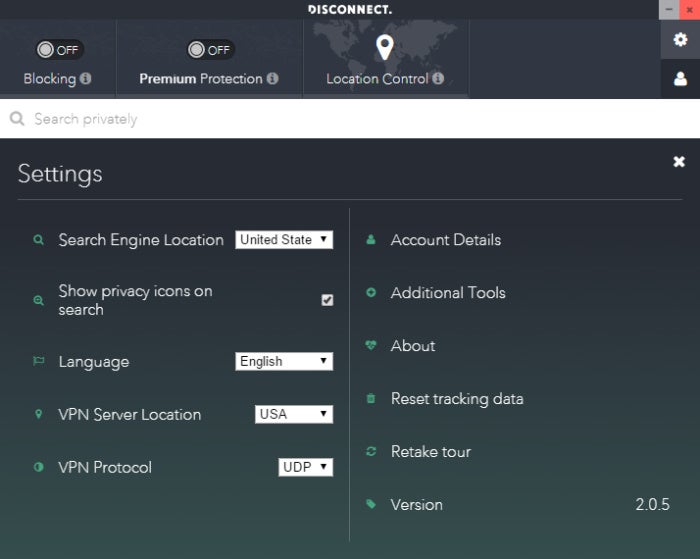This screenshot has height=559, width=700.
Task: Open the VPN Protocol UDP dropdown
Action: click(x=305, y=467)
